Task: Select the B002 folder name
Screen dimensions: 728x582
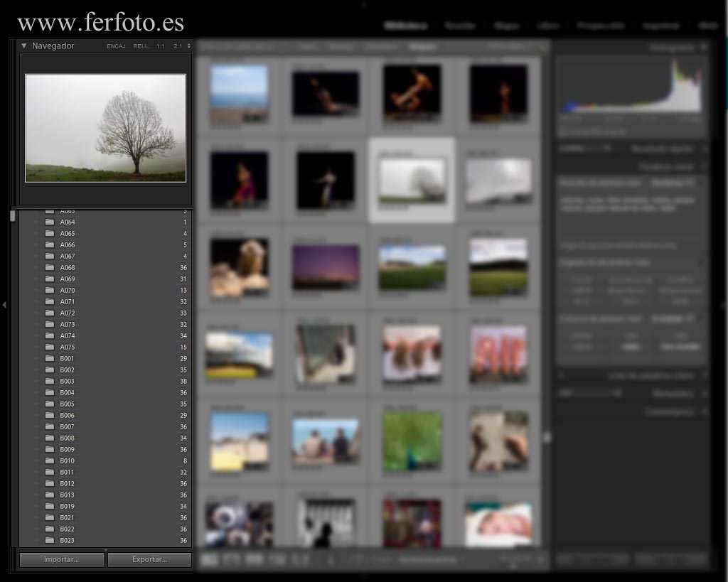Action: (68, 370)
